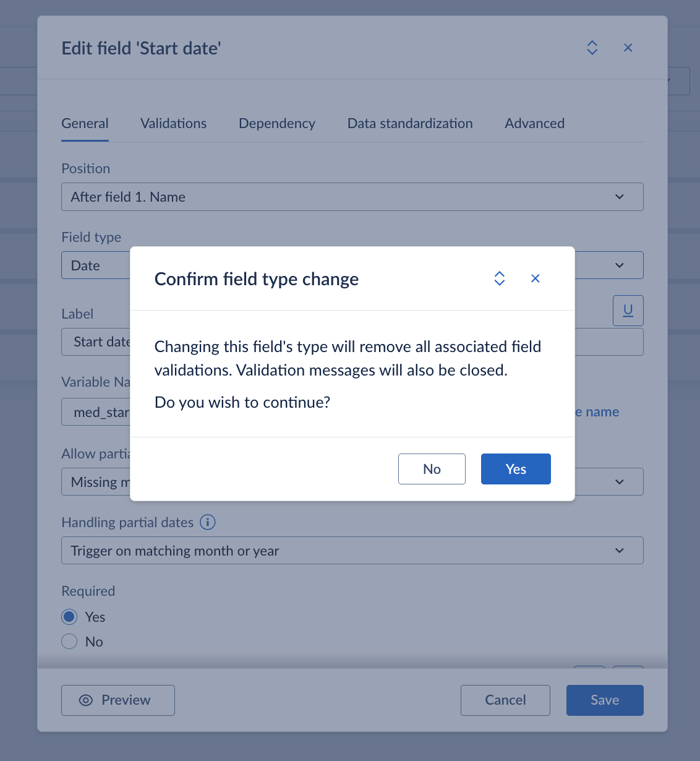This screenshot has width=700, height=761.
Task: Click the info icon next to Handling partial dates
Action: pyautogui.click(x=208, y=522)
